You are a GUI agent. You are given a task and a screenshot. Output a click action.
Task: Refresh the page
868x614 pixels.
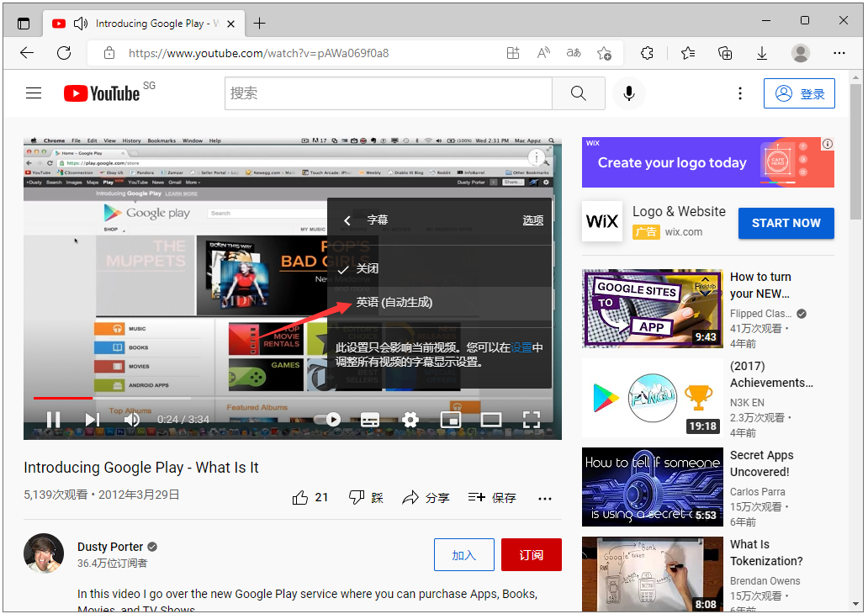64,53
